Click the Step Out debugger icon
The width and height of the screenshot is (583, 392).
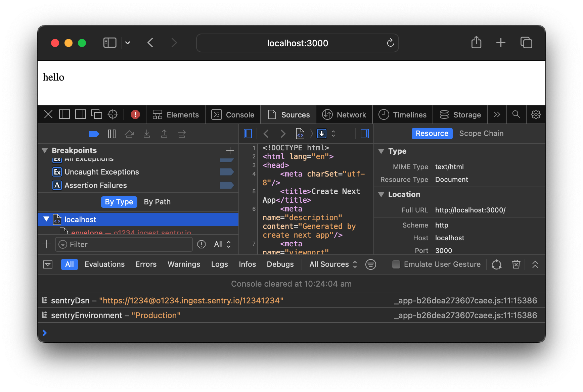pyautogui.click(x=164, y=134)
